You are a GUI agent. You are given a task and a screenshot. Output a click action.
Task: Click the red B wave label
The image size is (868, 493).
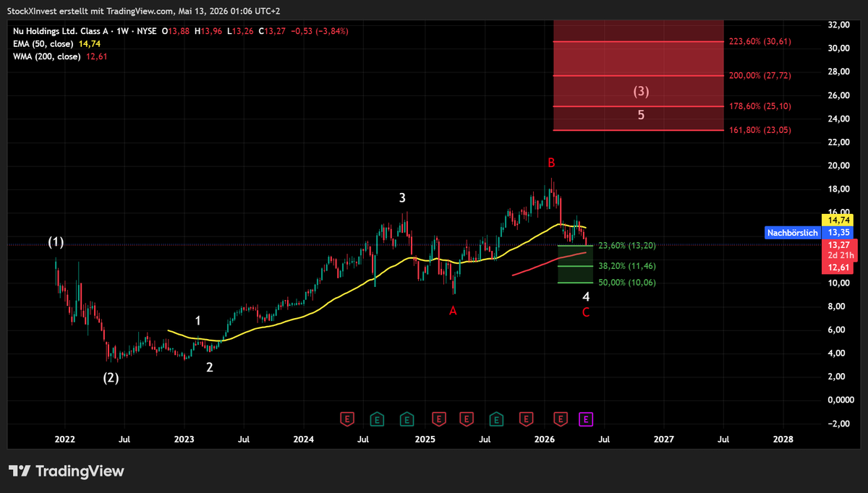(x=550, y=162)
